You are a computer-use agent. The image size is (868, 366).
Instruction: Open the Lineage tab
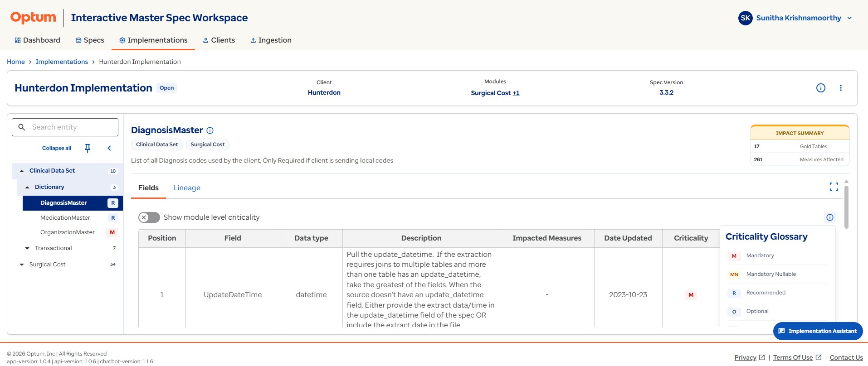pyautogui.click(x=187, y=188)
